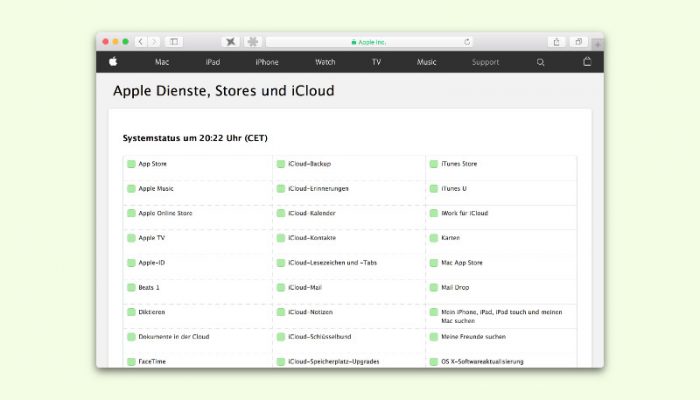
Task: Click the snowflake extension icon in toolbar
Action: pos(253,42)
